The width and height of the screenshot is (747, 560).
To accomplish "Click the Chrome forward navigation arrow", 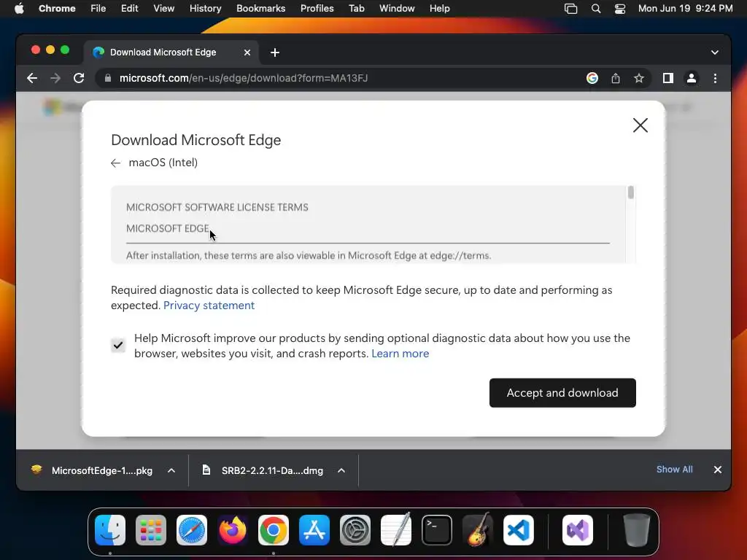I will (x=55, y=78).
